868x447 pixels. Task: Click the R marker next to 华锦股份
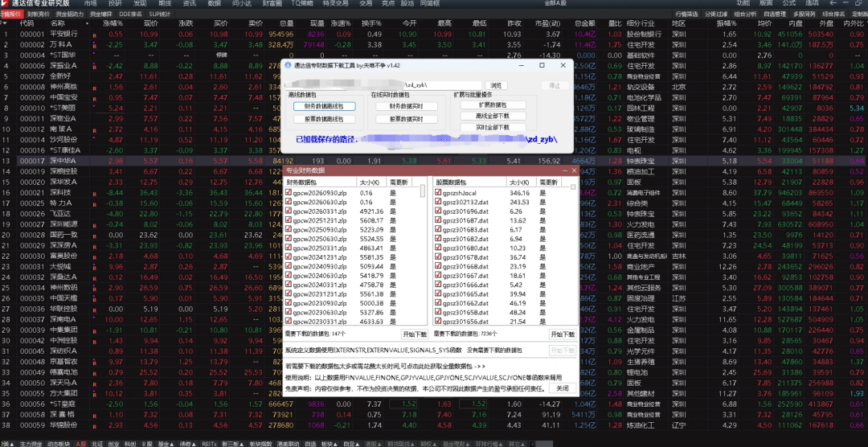click(x=95, y=427)
